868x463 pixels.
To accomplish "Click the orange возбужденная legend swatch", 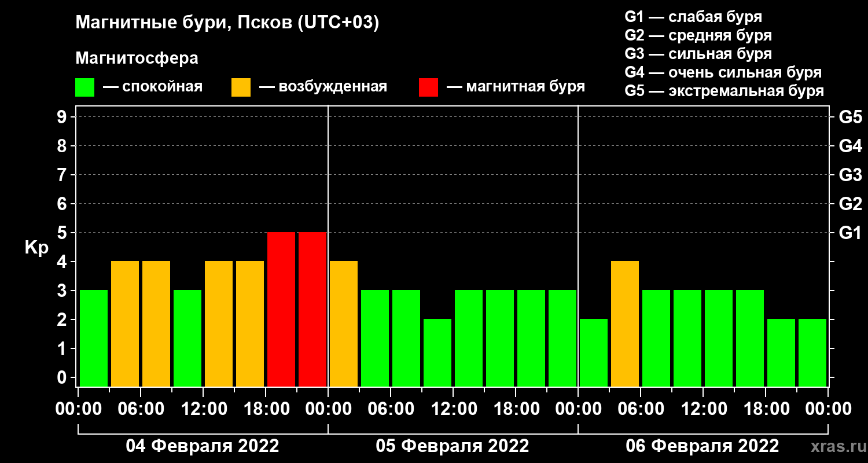I will tap(241, 87).
